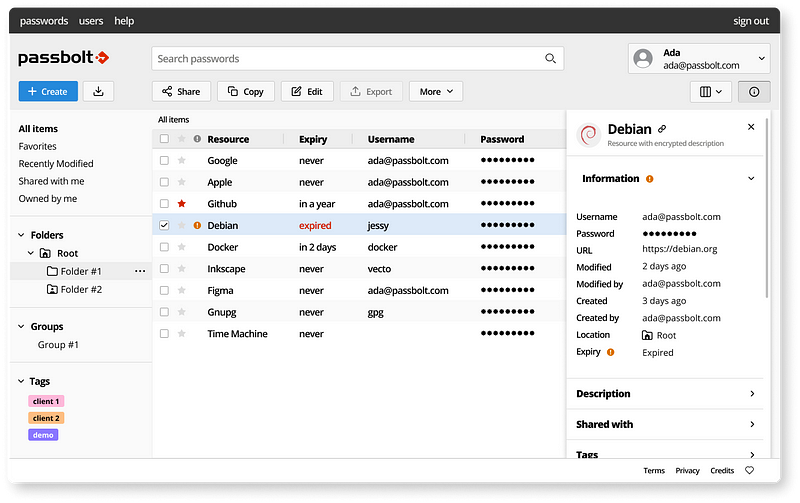Image resolution: width=800 pixels, height=503 pixels.
Task: Click the Root location folder icon
Action: point(647,335)
